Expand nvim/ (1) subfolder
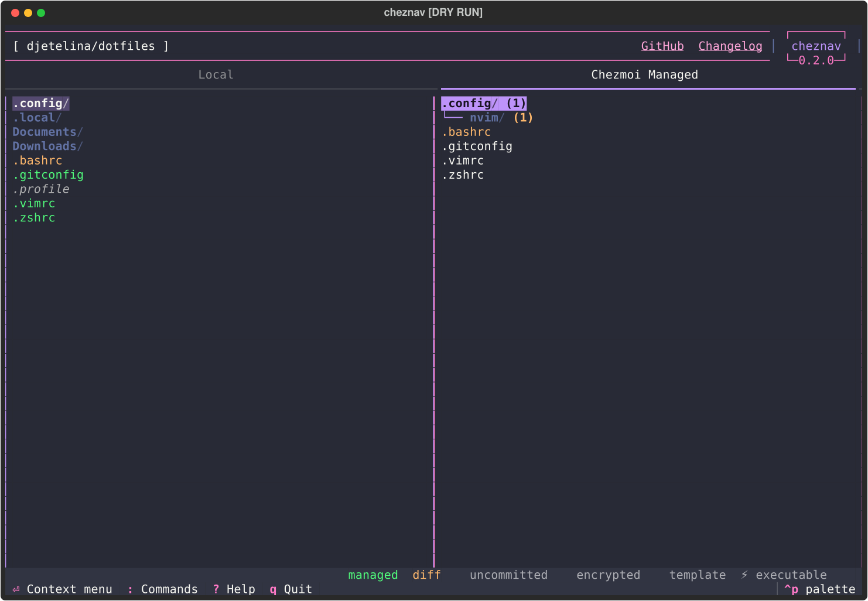Viewport: 868px width, 601px height. coord(501,118)
